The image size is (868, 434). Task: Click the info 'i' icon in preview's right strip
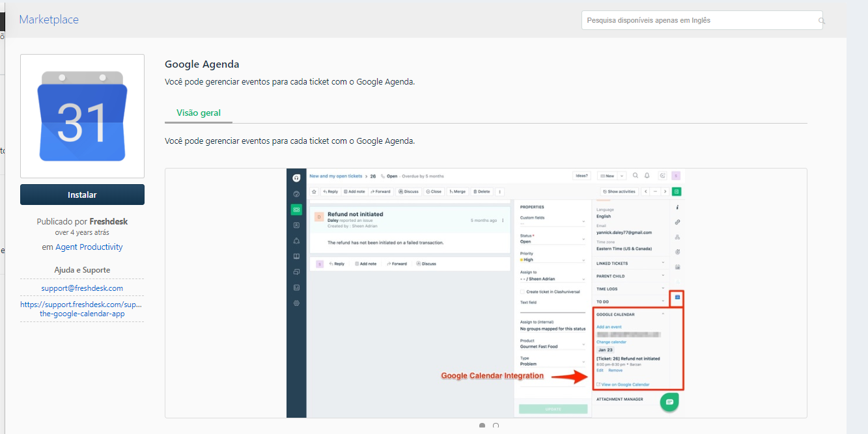[x=677, y=208]
